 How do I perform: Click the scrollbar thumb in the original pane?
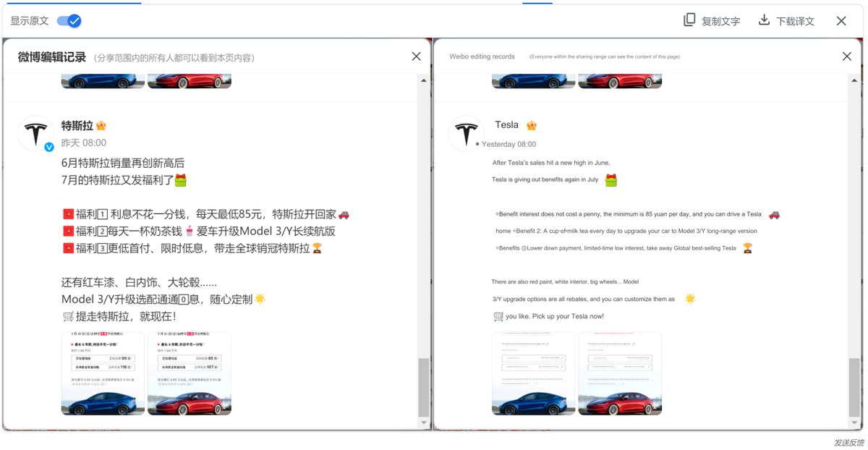coord(424,387)
